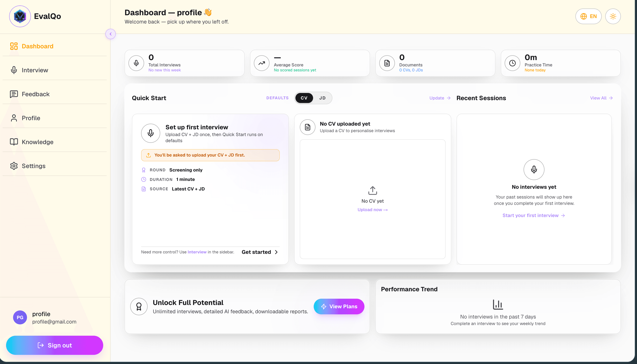Viewport: 637px width, 364px height.
Task: Open the Feedback sidebar item
Action: click(x=54, y=94)
